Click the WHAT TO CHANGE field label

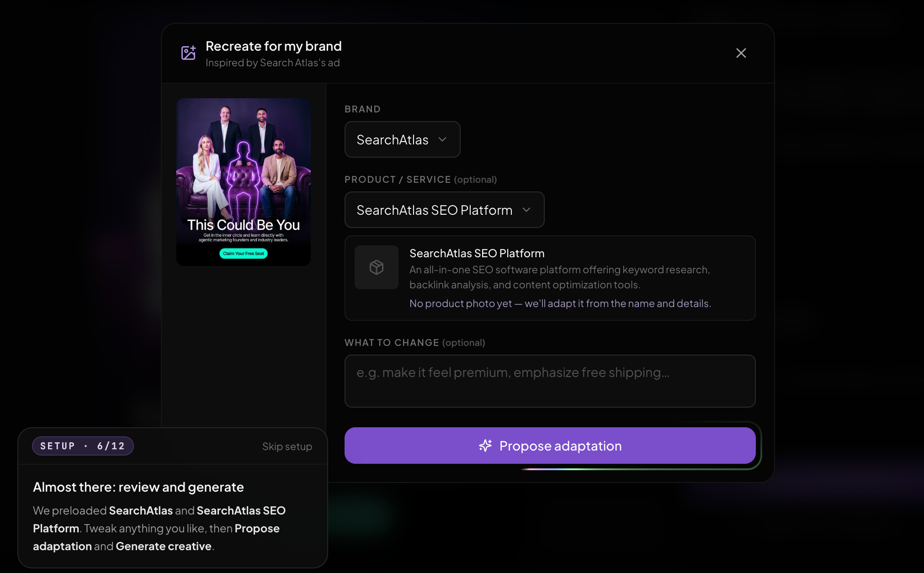[x=415, y=343]
